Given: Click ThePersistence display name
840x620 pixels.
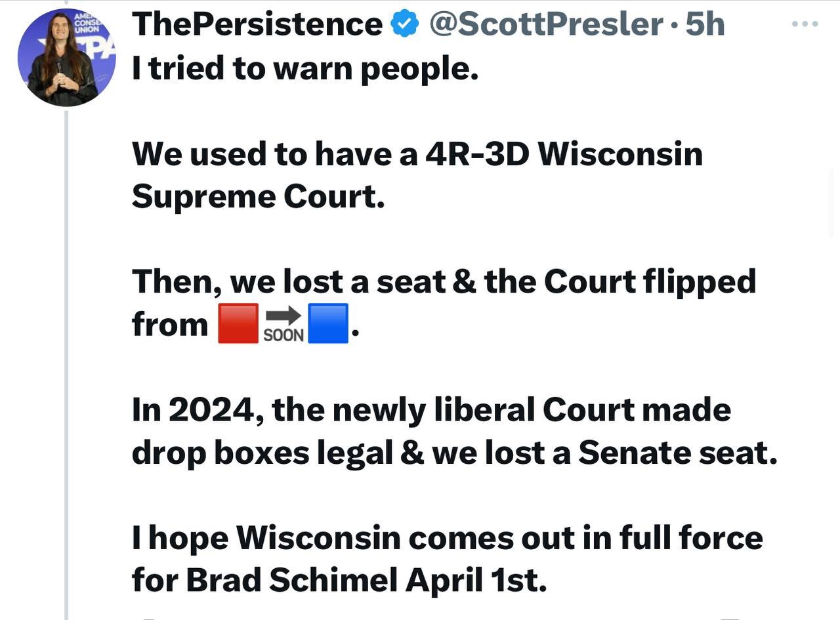Looking at the screenshot, I should click(x=256, y=24).
